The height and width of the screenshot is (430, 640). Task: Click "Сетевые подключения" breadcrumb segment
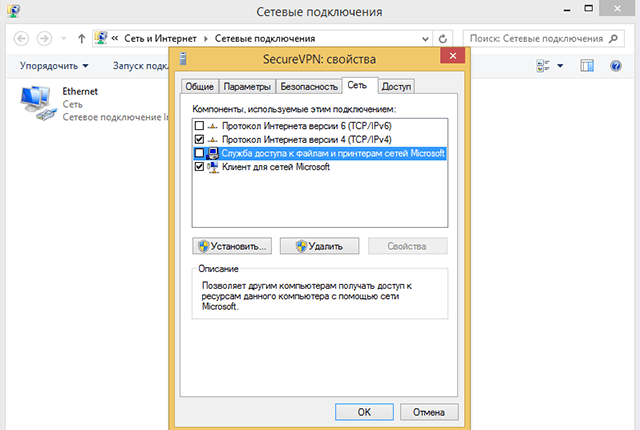click(265, 39)
